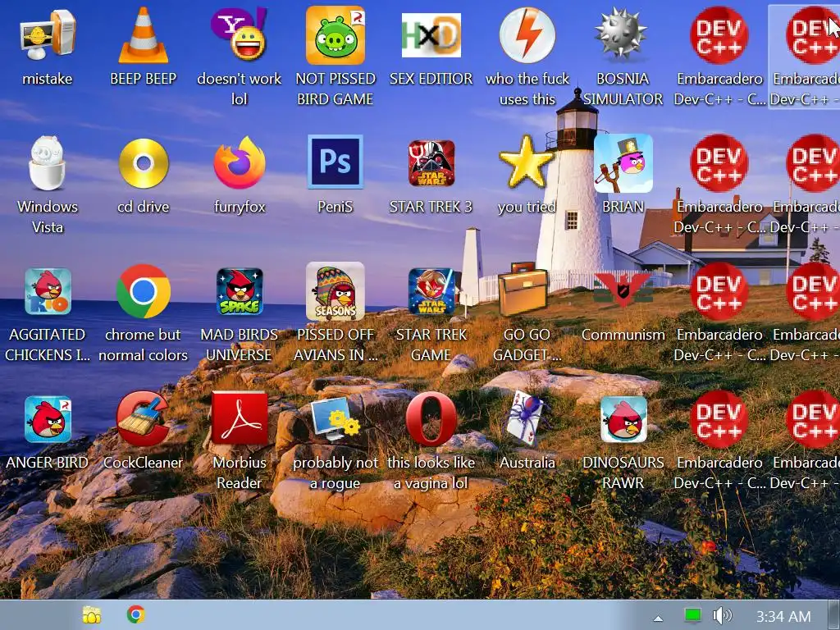Launch the 'ANGER BIRD' red bird icon
The width and height of the screenshot is (840, 630).
[47, 419]
